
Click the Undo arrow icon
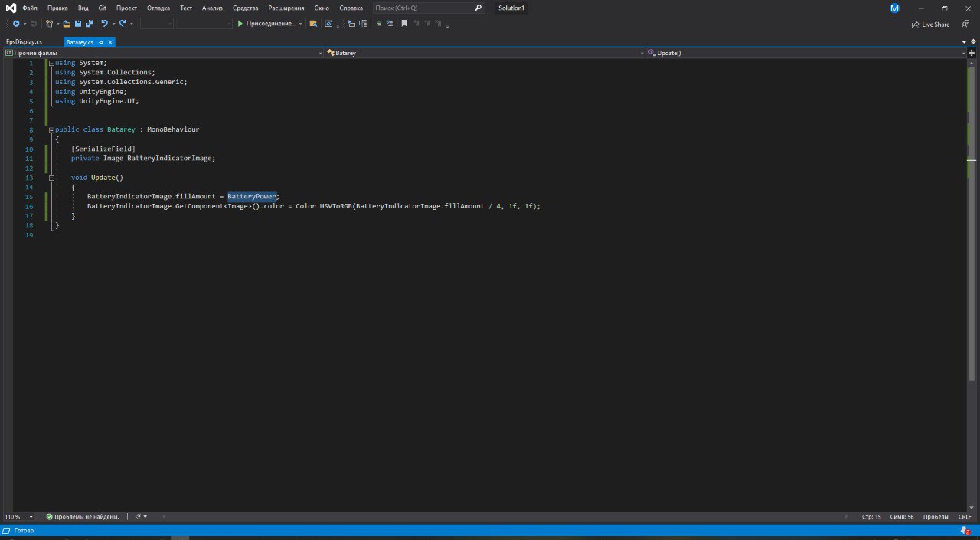coord(104,24)
